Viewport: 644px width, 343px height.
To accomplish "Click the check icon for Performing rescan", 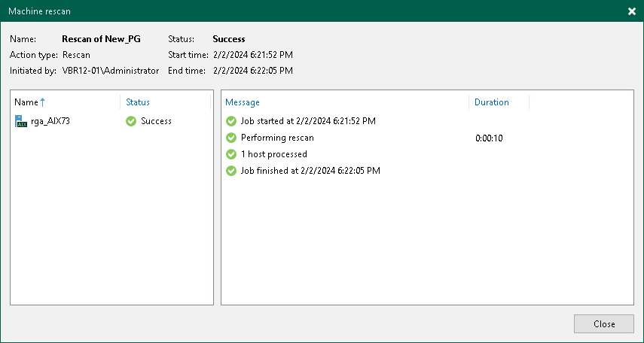I will [x=231, y=138].
